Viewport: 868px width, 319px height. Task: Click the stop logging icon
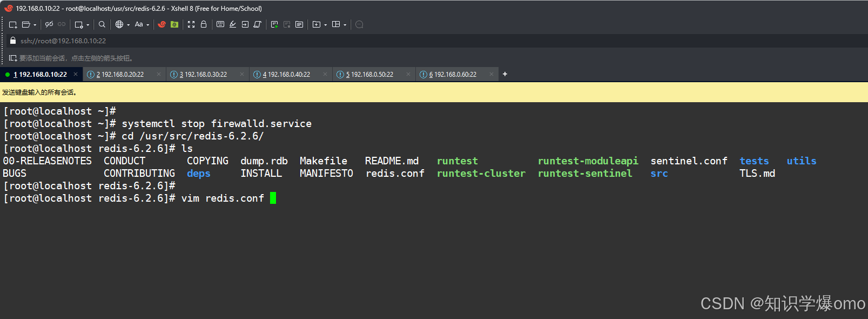click(x=287, y=24)
